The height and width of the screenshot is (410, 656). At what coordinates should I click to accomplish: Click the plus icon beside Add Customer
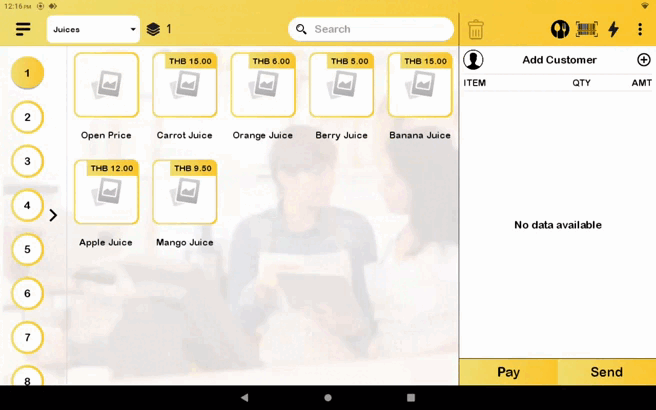tap(643, 60)
